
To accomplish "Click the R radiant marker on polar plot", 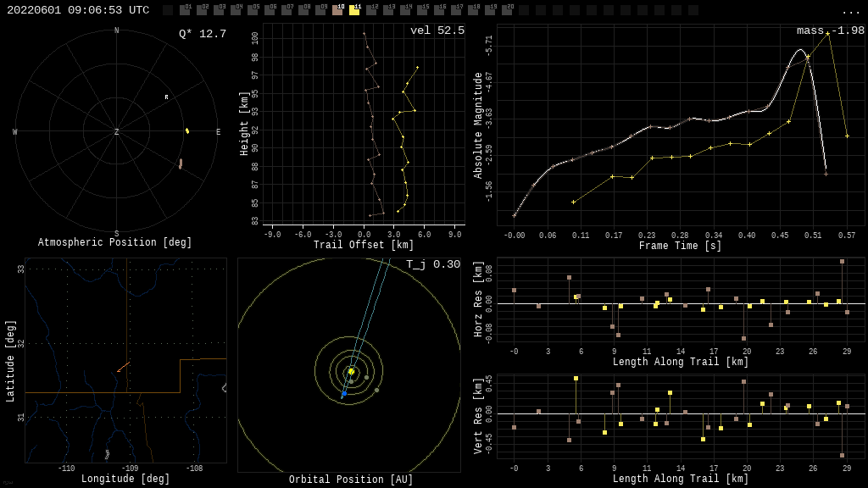I will point(166,97).
